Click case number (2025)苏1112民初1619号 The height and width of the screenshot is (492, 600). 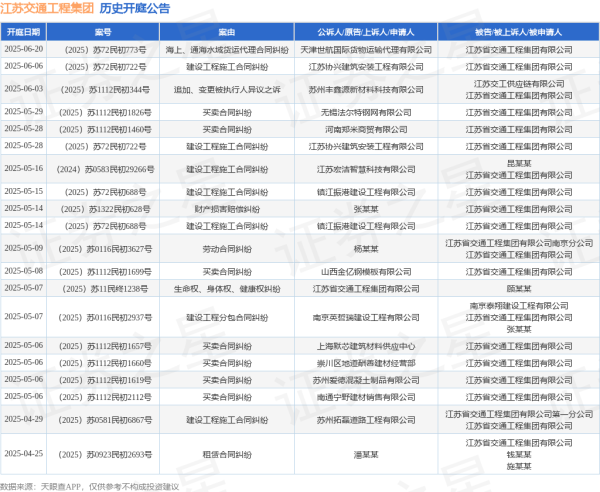[x=103, y=380]
